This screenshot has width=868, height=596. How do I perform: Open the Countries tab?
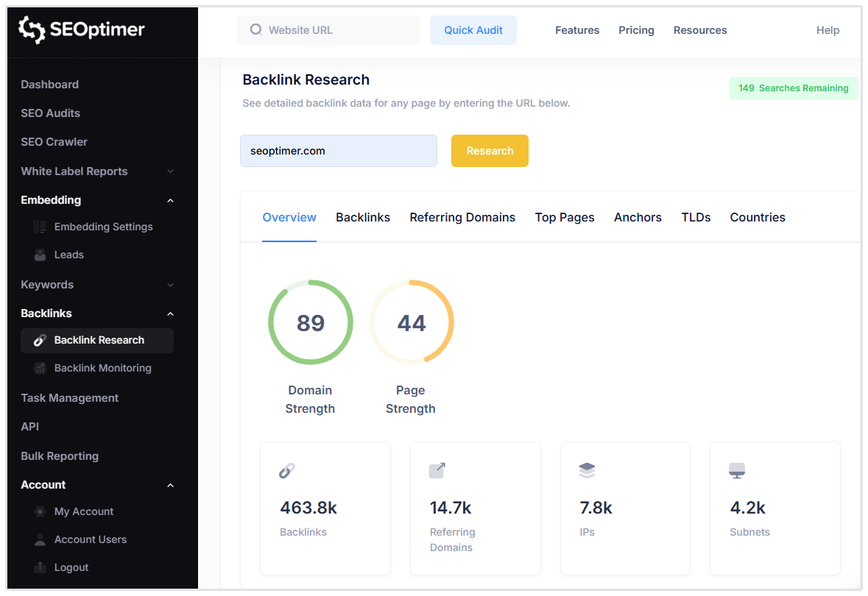click(x=758, y=218)
